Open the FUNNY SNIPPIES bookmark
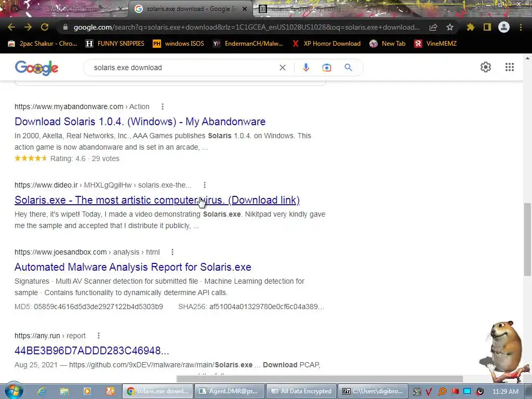532x399 pixels. click(115, 44)
